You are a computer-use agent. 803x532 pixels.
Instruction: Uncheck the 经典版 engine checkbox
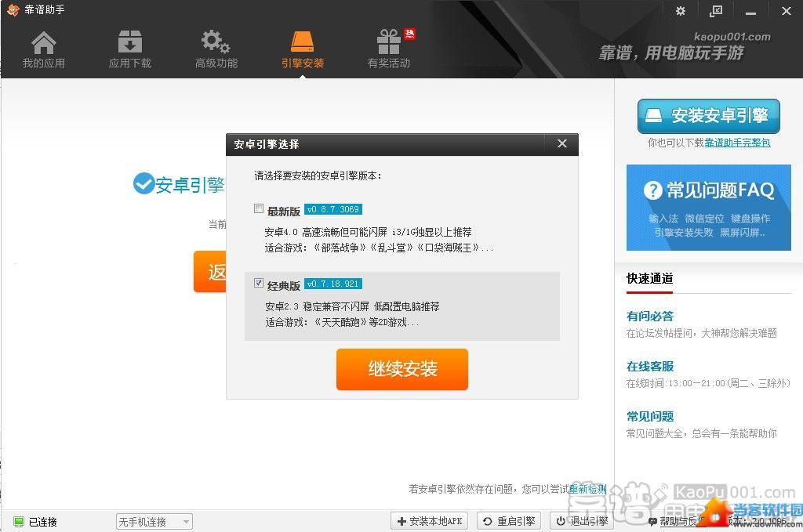[259, 284]
